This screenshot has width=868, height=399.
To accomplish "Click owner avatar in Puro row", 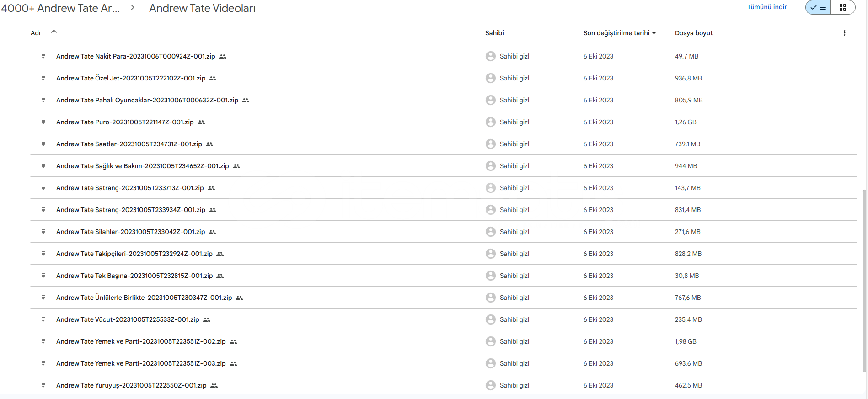I will coord(491,122).
